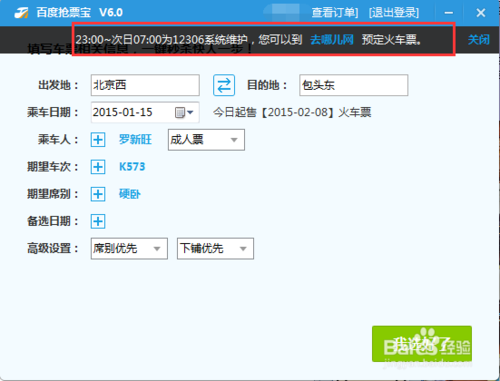
Task: Add an expected train number
Action: coord(98,167)
